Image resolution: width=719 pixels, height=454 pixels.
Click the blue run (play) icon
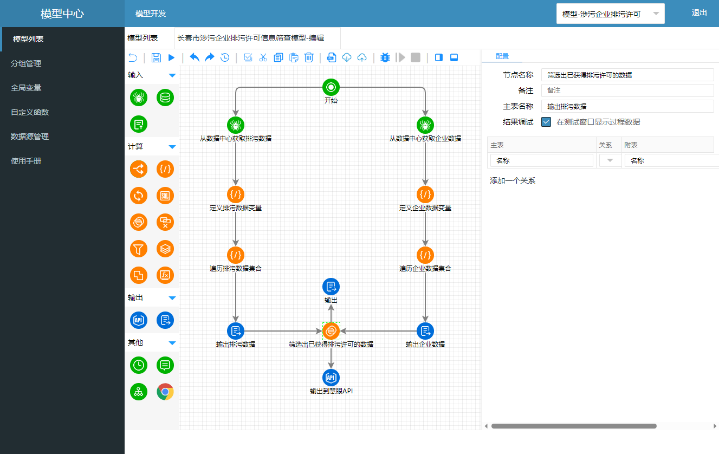click(171, 58)
